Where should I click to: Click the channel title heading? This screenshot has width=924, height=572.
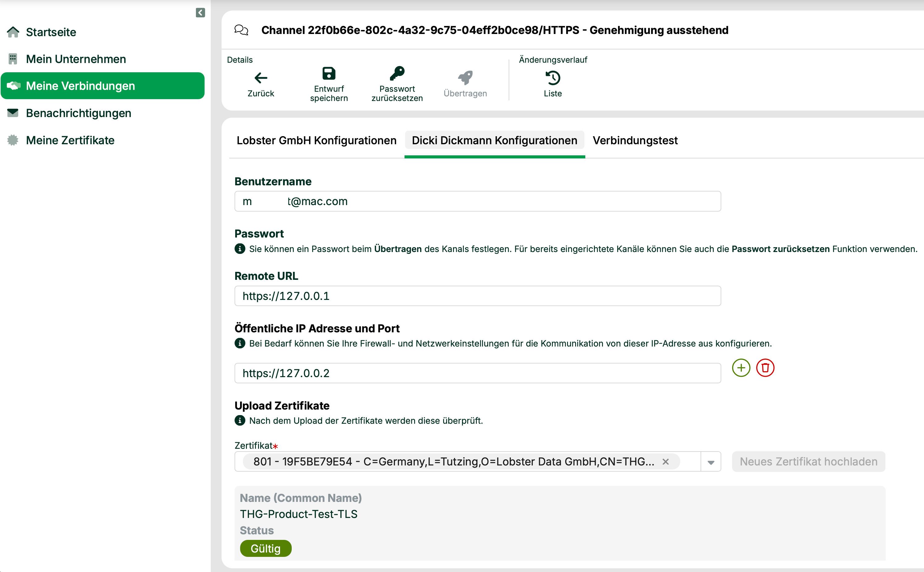[x=495, y=30]
